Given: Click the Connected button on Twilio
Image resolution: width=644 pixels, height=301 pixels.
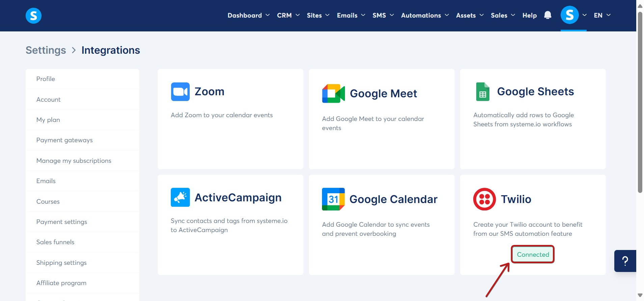Looking at the screenshot, I should 533,254.
